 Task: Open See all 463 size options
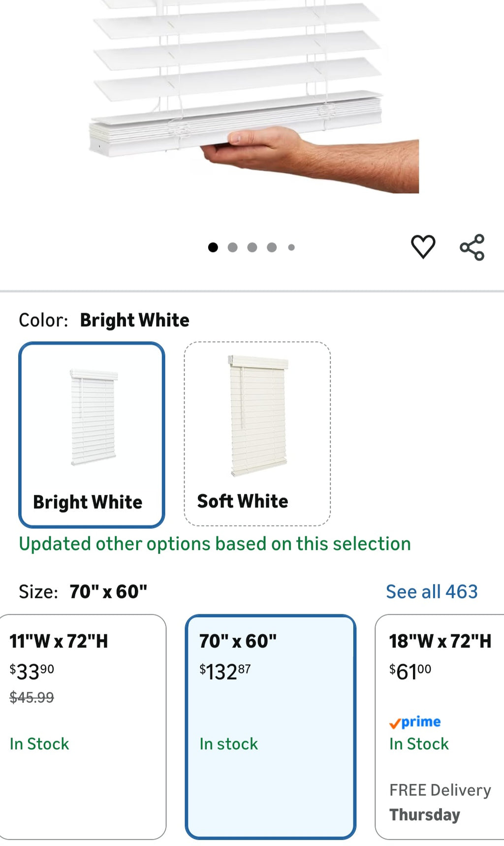432,591
